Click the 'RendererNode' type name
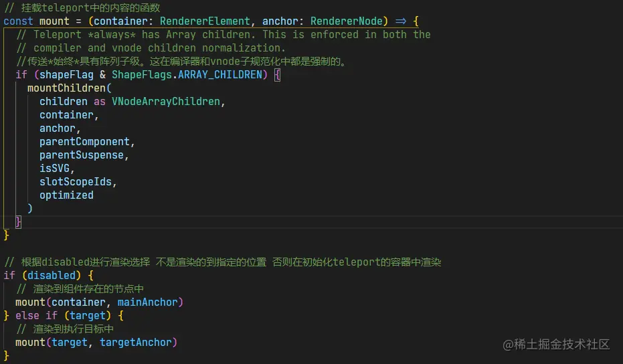This screenshot has width=623, height=364. tap(346, 21)
